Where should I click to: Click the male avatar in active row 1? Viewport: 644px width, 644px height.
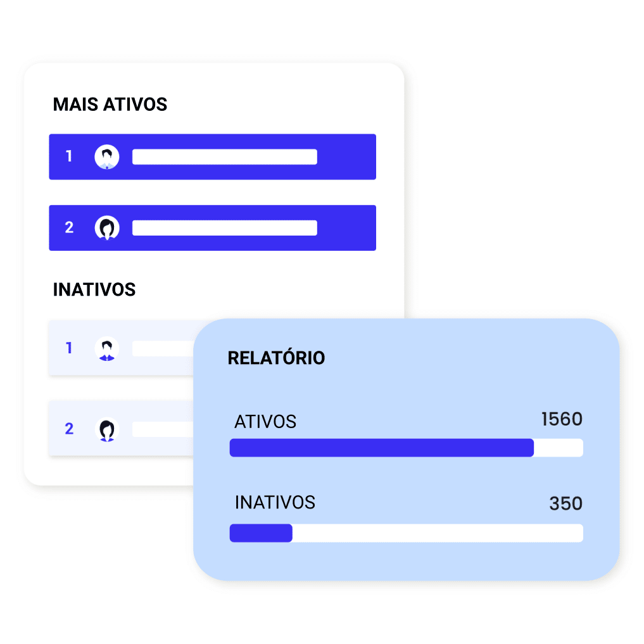(x=107, y=157)
